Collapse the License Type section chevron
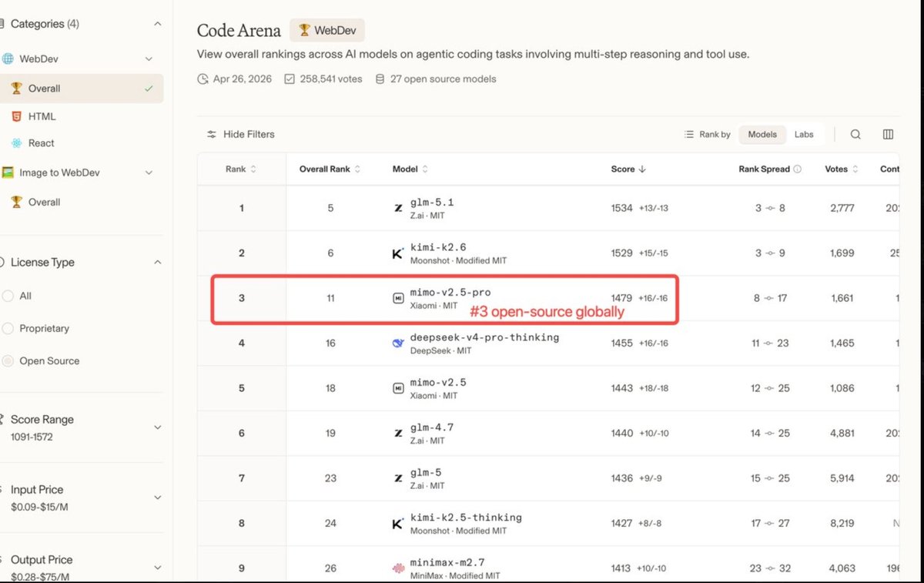The height and width of the screenshot is (583, 924). click(158, 263)
